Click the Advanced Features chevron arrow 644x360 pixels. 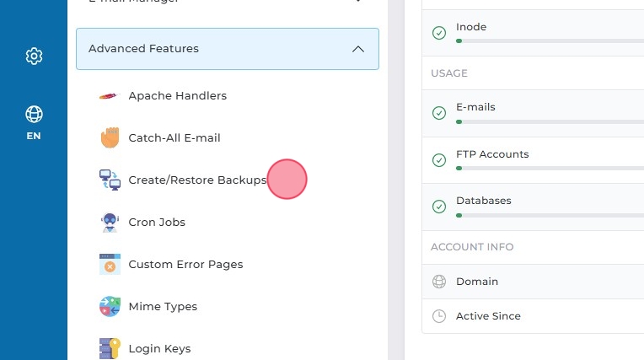(x=358, y=49)
